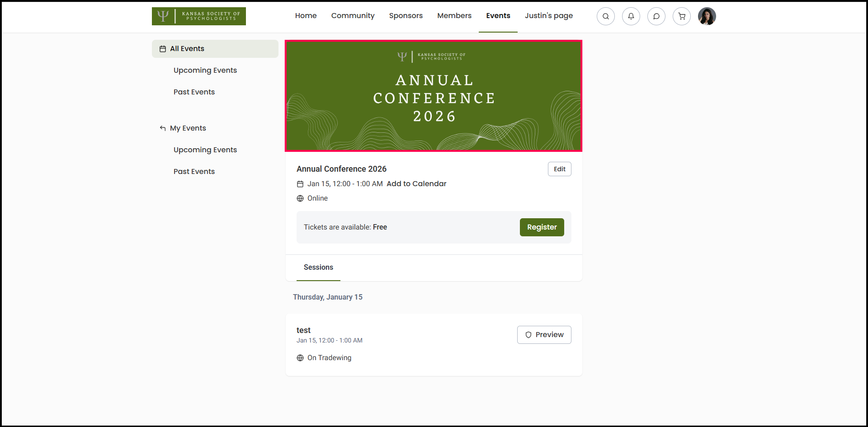Go to the Home menu item

(x=306, y=16)
